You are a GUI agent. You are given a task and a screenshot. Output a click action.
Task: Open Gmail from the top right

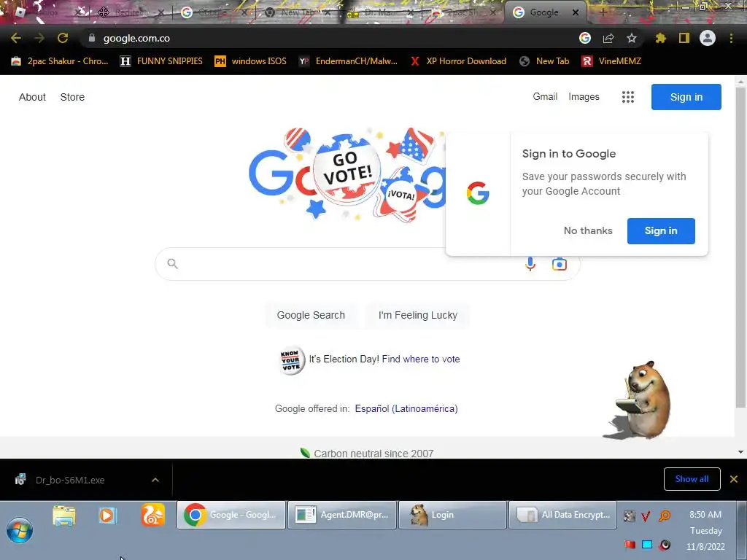[545, 97]
